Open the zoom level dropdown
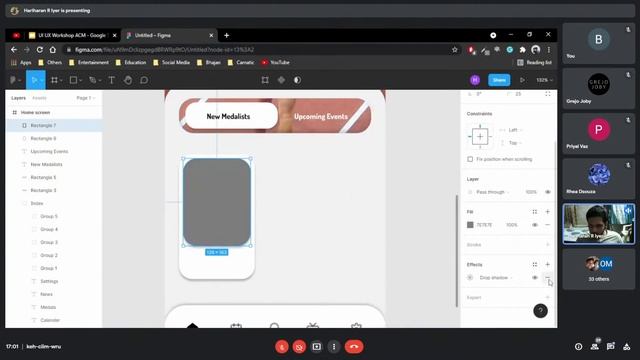The height and width of the screenshot is (360, 640). [x=544, y=80]
